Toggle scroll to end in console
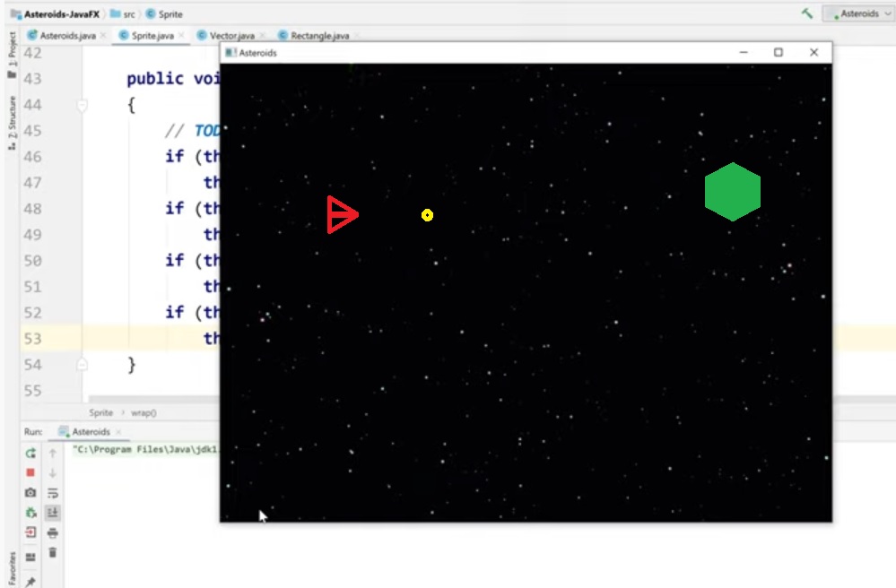The height and width of the screenshot is (588, 896). pyautogui.click(x=53, y=513)
